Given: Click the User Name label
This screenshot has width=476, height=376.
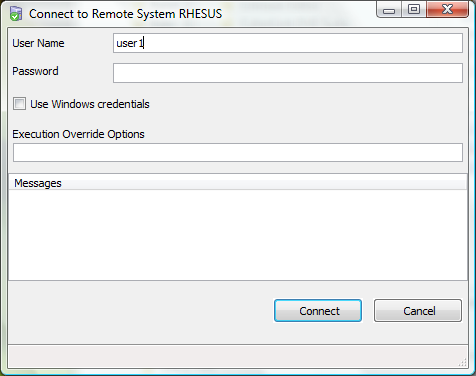Looking at the screenshot, I should point(38,43).
